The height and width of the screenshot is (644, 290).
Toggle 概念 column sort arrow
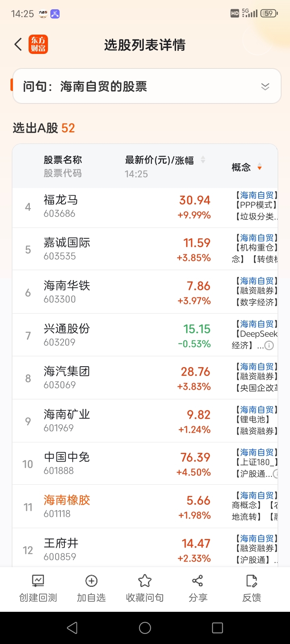[x=259, y=167]
